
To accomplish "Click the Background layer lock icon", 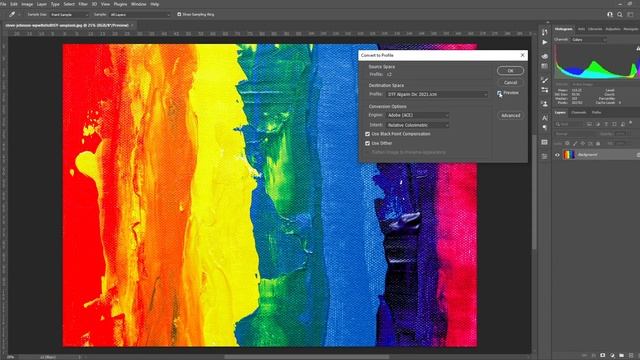I will pos(637,155).
